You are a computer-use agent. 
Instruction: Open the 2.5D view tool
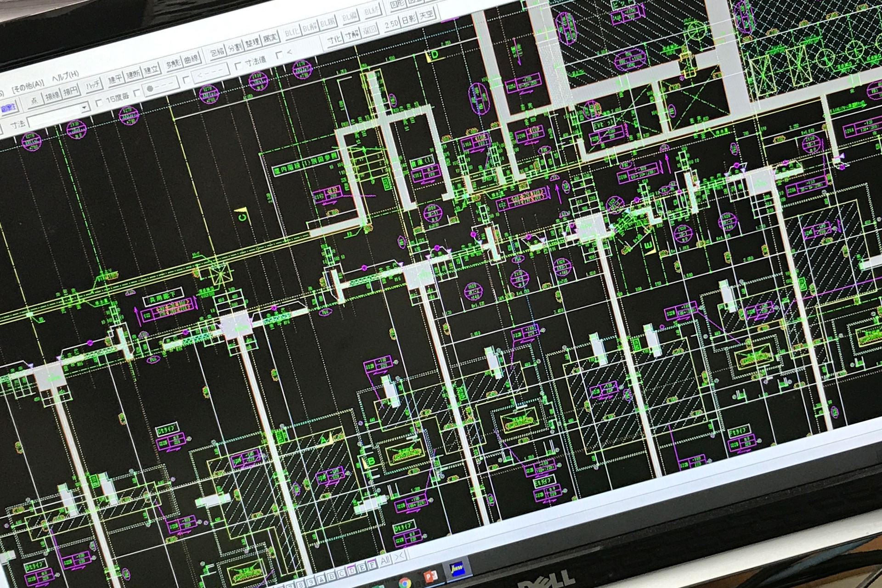(391, 24)
